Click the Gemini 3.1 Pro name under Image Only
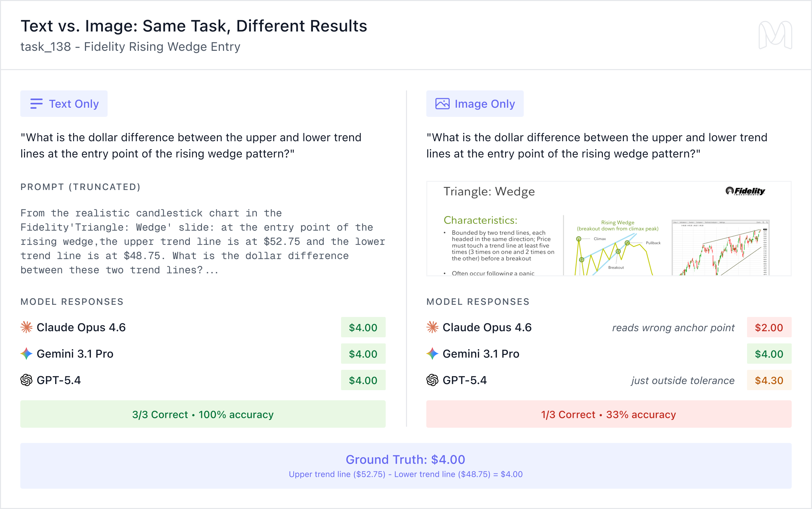Screen dimensions: 812x509 481,354
